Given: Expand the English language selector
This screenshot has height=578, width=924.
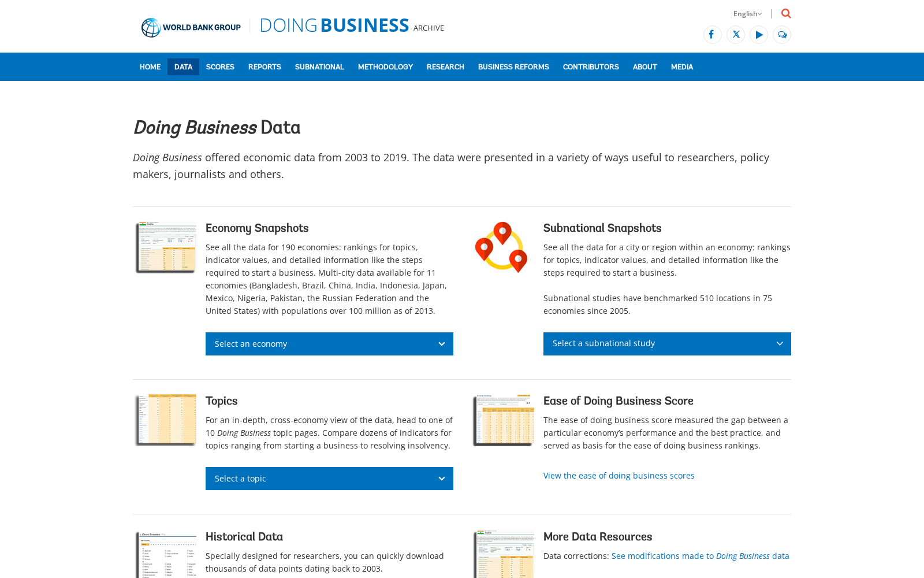Looking at the screenshot, I should (x=747, y=14).
